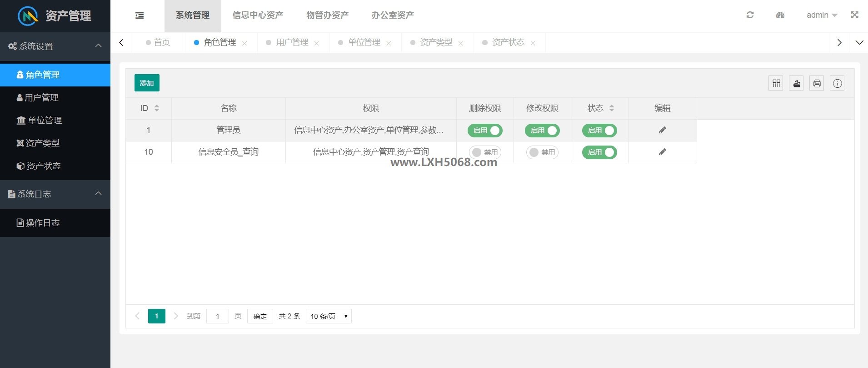Viewport: 868px width, 368px height.
Task: Go to previous page arrow in pagination
Action: click(x=137, y=316)
